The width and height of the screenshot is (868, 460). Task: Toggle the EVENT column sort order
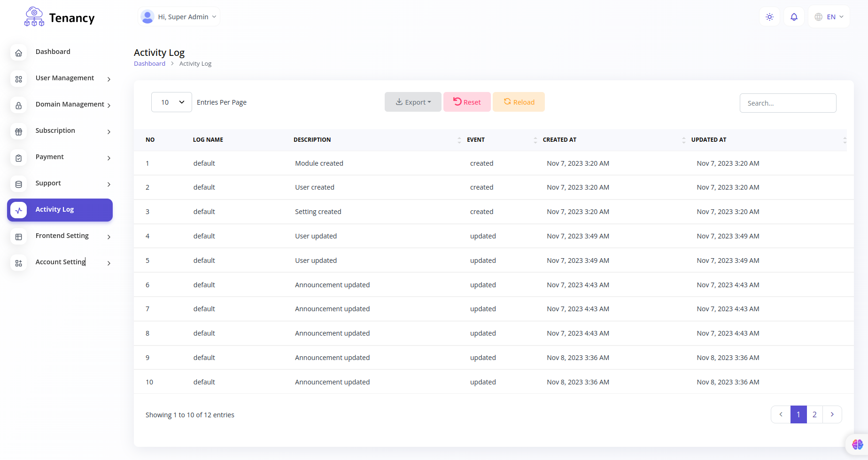535,140
